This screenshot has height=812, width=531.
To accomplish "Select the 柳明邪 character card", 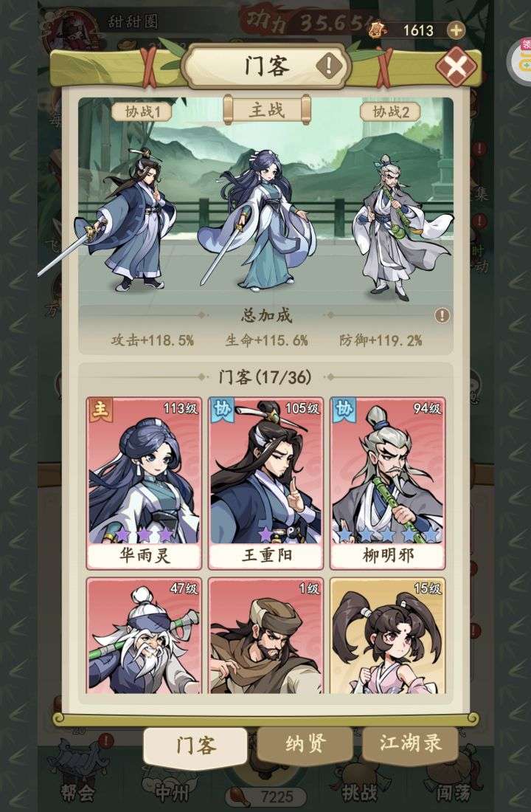I will click(x=388, y=484).
